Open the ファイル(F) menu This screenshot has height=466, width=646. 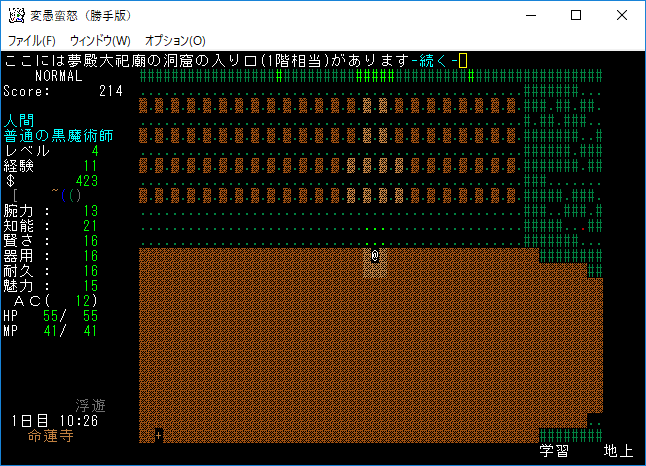[x=32, y=40]
